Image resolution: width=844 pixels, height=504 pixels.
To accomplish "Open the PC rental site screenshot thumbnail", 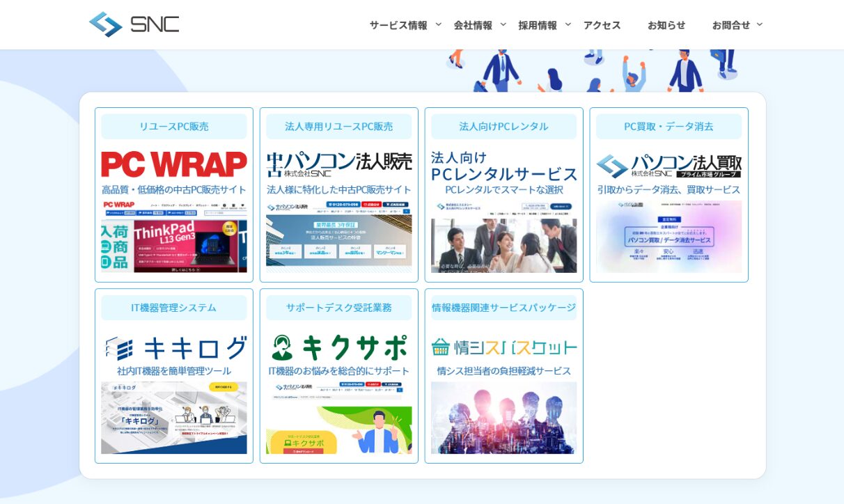I will tap(504, 237).
